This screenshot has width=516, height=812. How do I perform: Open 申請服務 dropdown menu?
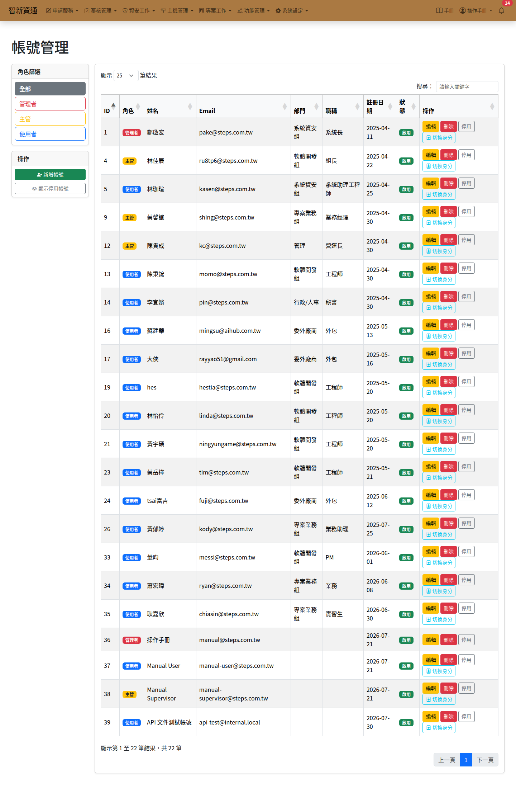pyautogui.click(x=62, y=11)
